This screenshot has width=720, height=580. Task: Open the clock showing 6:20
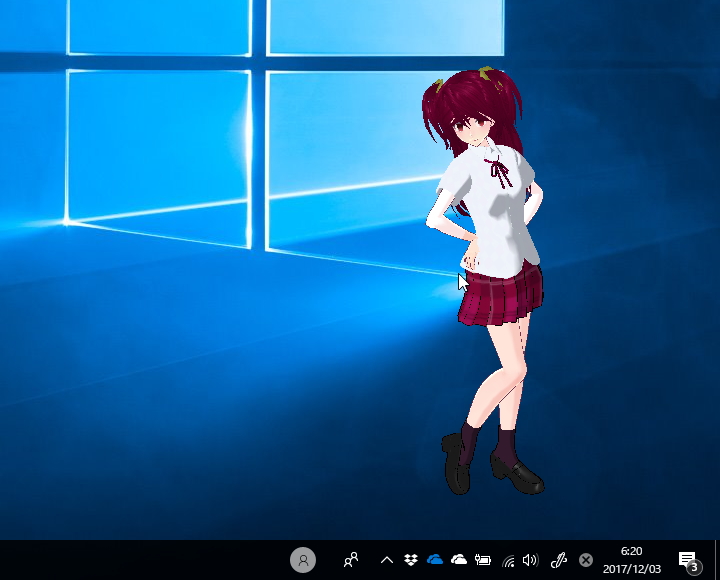click(631, 551)
